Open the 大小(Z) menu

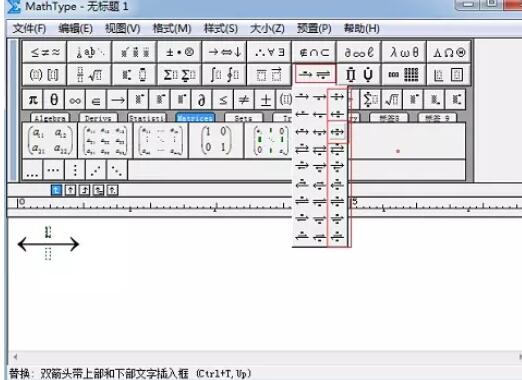267,29
